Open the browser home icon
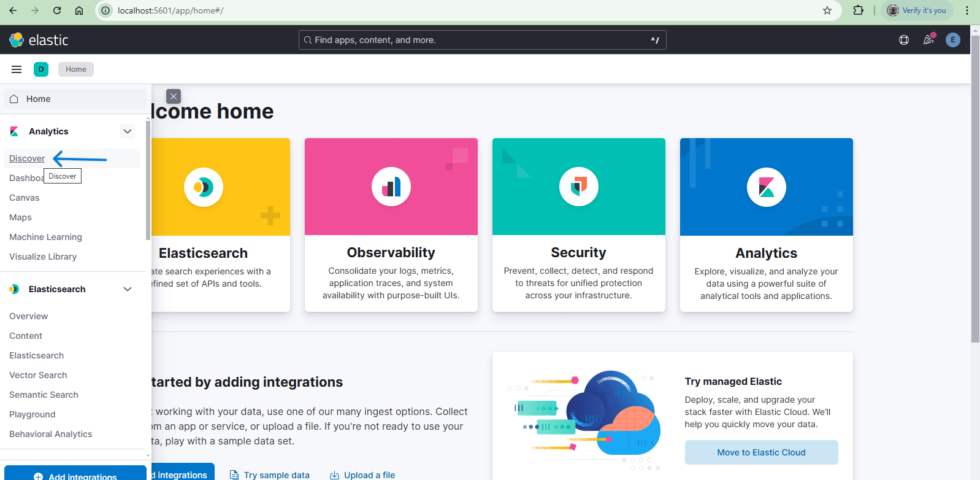 pos(79,10)
